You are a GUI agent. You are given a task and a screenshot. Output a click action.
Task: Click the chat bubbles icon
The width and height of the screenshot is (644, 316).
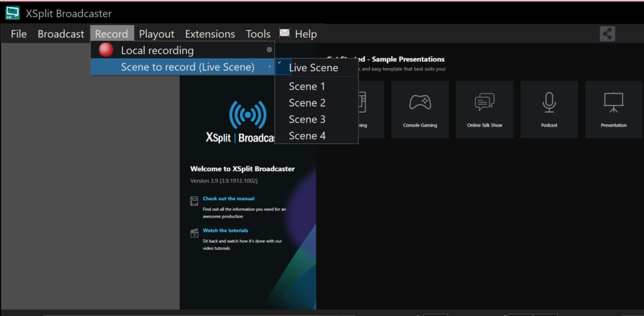click(485, 102)
